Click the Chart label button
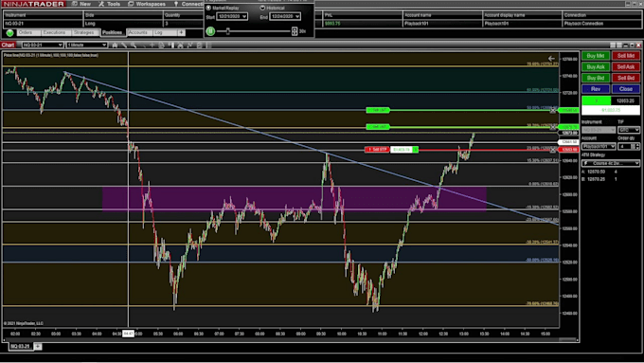 click(8, 45)
